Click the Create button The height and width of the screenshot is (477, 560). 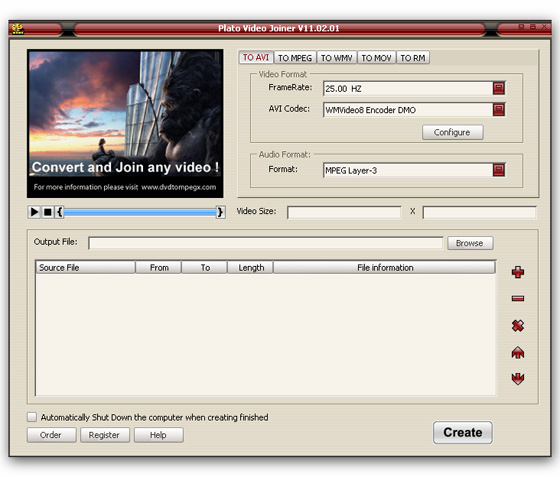462,432
